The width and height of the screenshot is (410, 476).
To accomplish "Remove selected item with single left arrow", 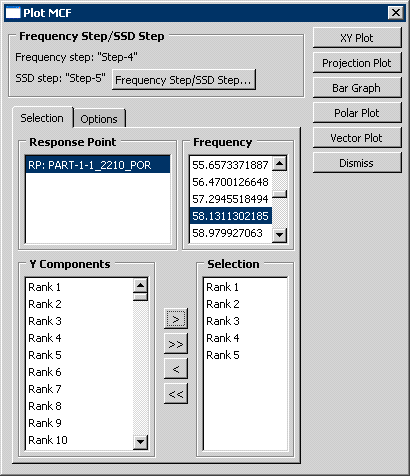I will (176, 369).
